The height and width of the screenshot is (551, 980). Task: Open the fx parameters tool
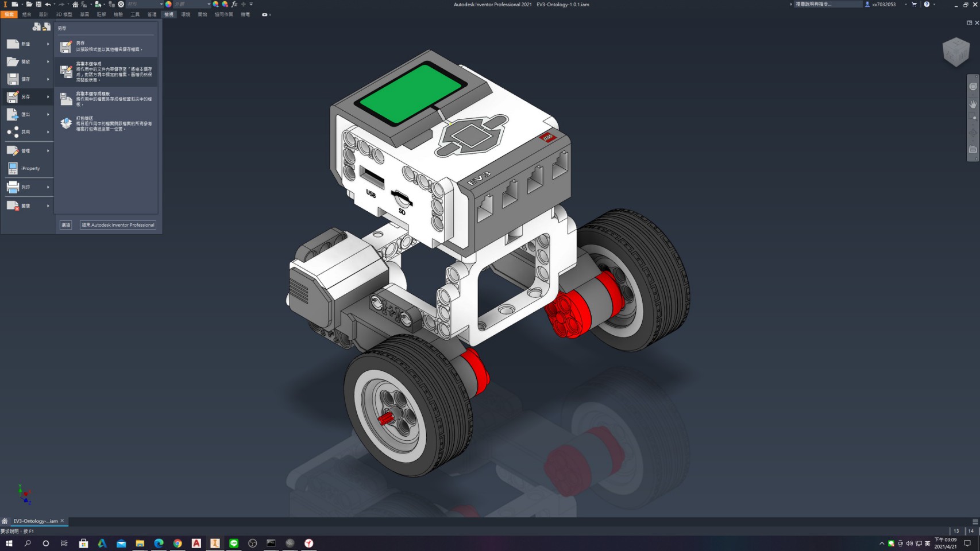[234, 4]
